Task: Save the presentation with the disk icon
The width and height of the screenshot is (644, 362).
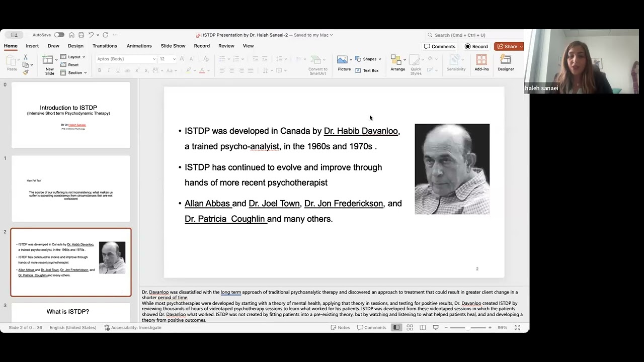Action: click(81, 35)
